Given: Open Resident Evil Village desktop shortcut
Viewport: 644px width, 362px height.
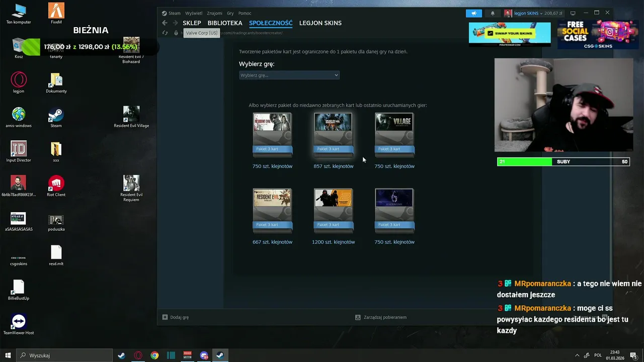Looking at the screenshot, I should [x=131, y=117].
